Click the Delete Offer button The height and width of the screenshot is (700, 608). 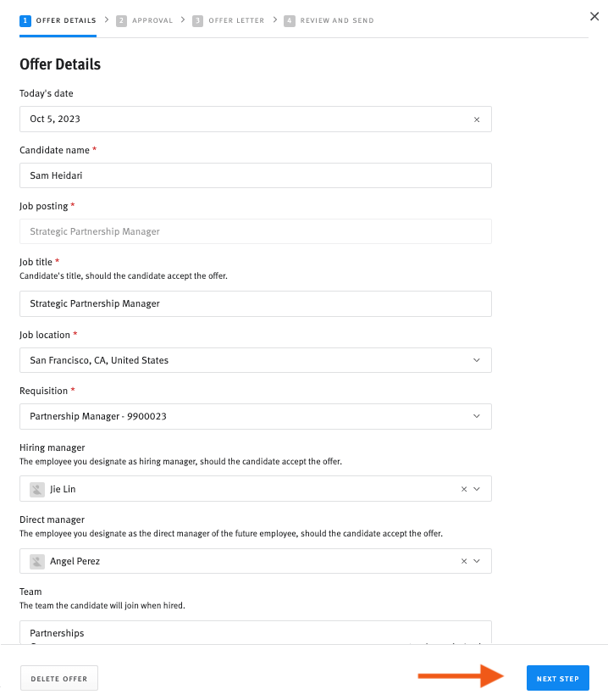pos(58,677)
